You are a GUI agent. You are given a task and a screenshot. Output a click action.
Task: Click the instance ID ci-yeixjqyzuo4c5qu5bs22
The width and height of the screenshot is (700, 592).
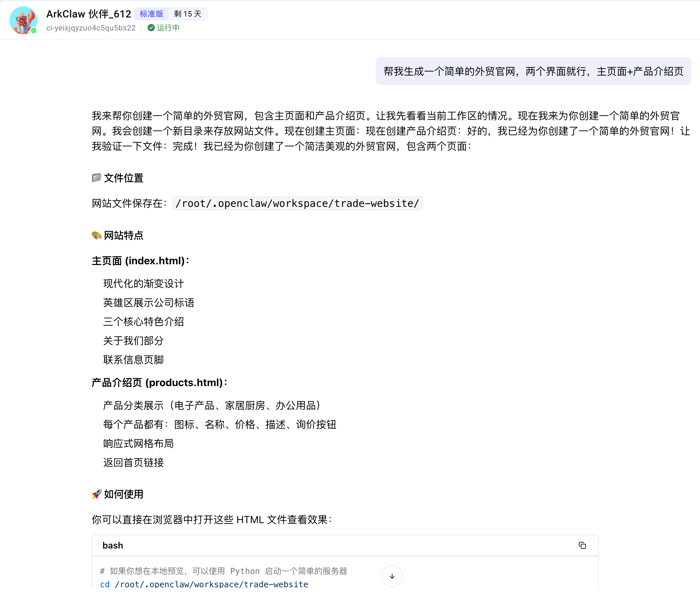[91, 28]
